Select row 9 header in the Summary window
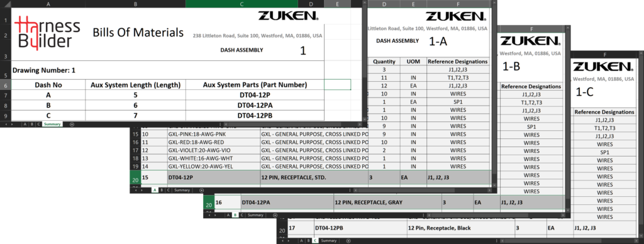 pyautogui.click(x=5, y=116)
